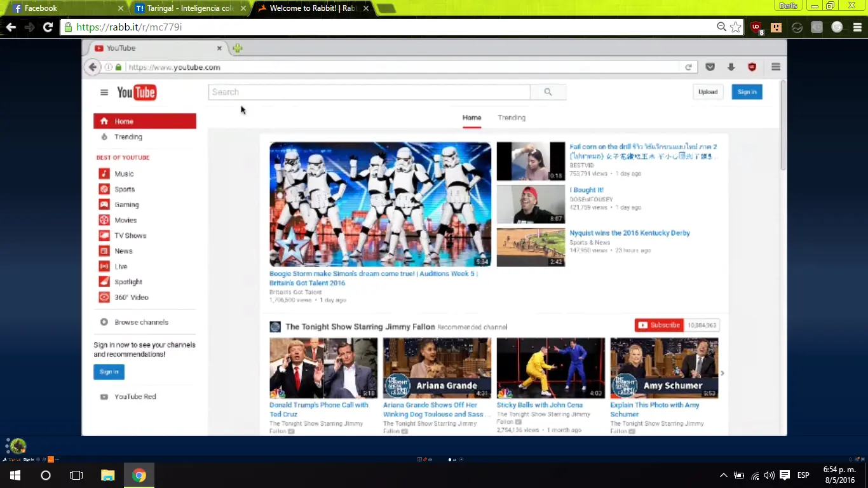Viewport: 868px width, 488px height.
Task: Open the Live category
Action: [121, 266]
